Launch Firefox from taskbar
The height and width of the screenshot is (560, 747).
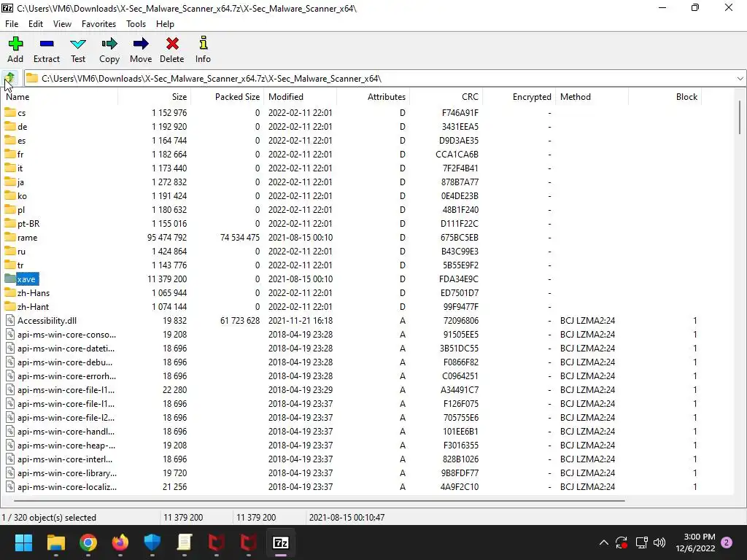click(x=120, y=542)
